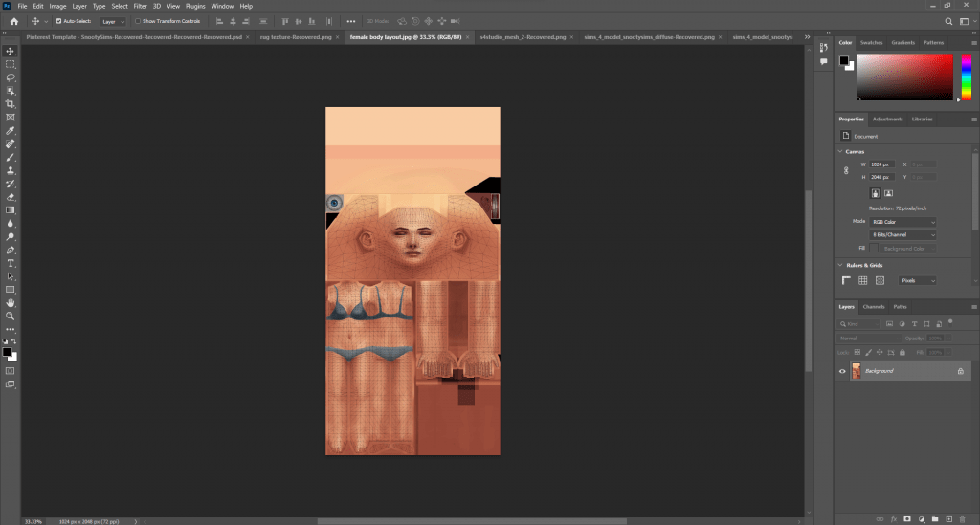The height and width of the screenshot is (525, 980).
Task: Pick the Eyedropper tool
Action: coord(11,130)
